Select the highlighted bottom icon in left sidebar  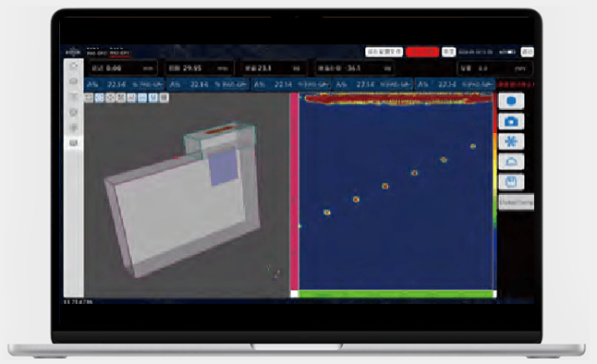click(x=74, y=143)
